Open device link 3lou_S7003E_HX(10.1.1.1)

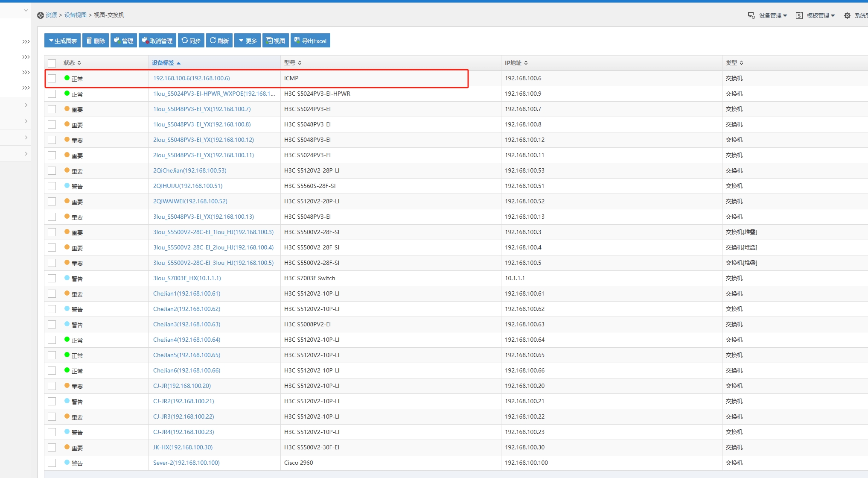187,278
